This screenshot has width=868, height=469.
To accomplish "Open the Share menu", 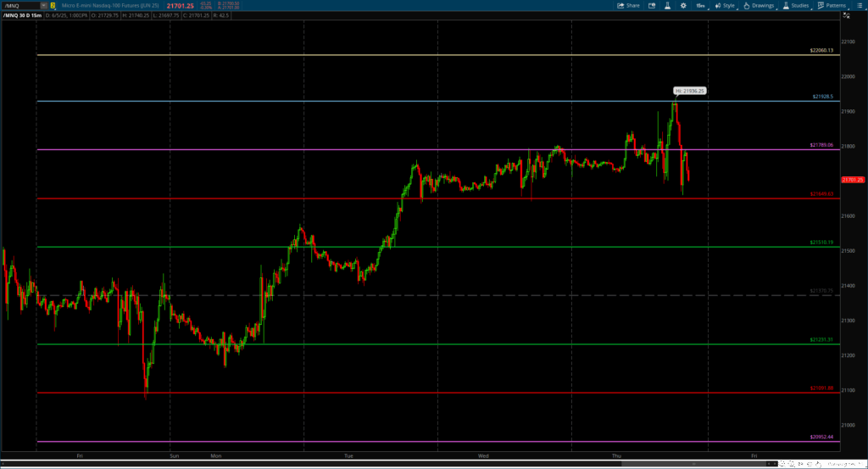I will (628, 6).
